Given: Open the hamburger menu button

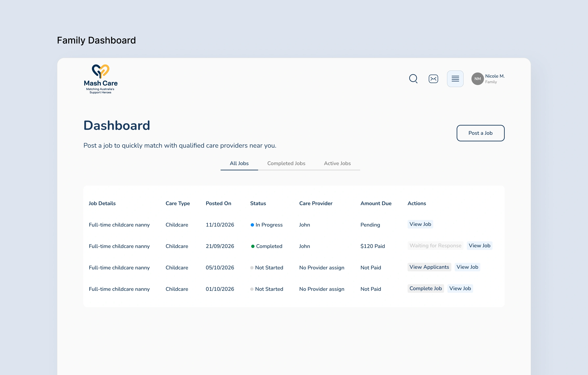Looking at the screenshot, I should (x=455, y=79).
